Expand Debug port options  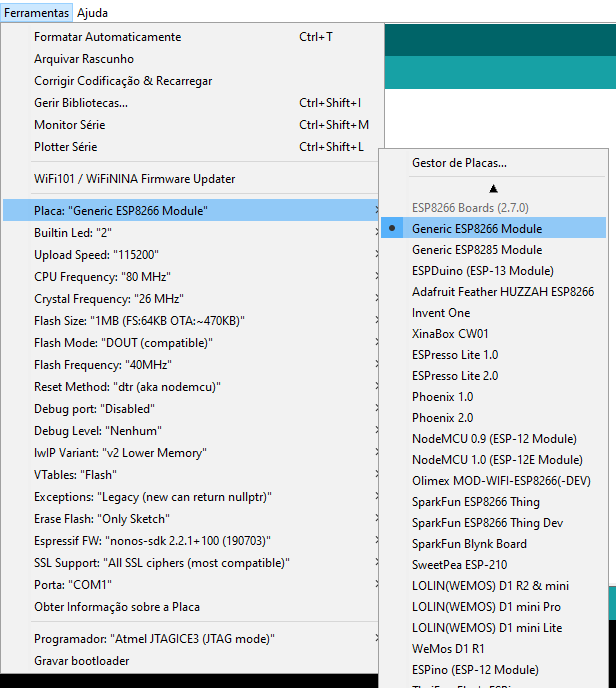(x=191, y=408)
